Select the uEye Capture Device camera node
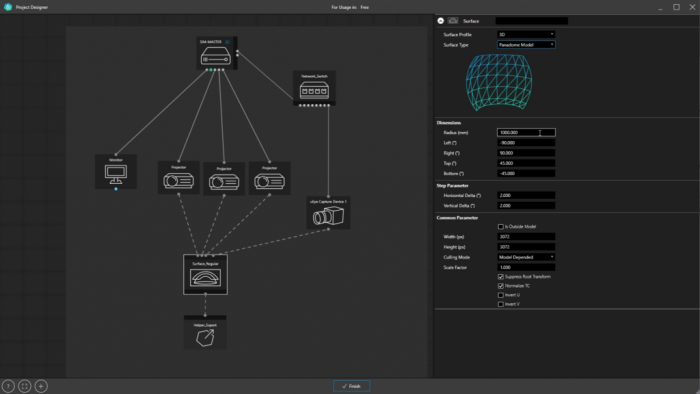 point(328,213)
